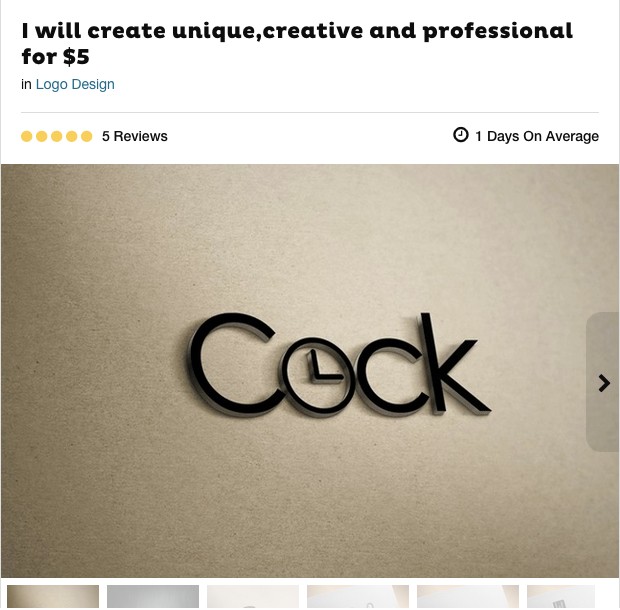Select the sixth partially visible gallery thumbnail

pyautogui.click(x=561, y=597)
